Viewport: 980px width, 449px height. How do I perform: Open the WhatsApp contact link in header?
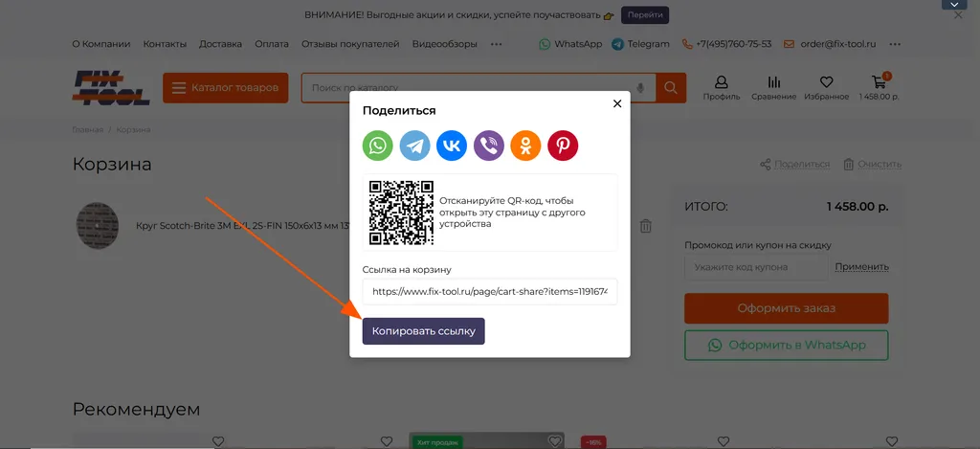[x=570, y=44]
